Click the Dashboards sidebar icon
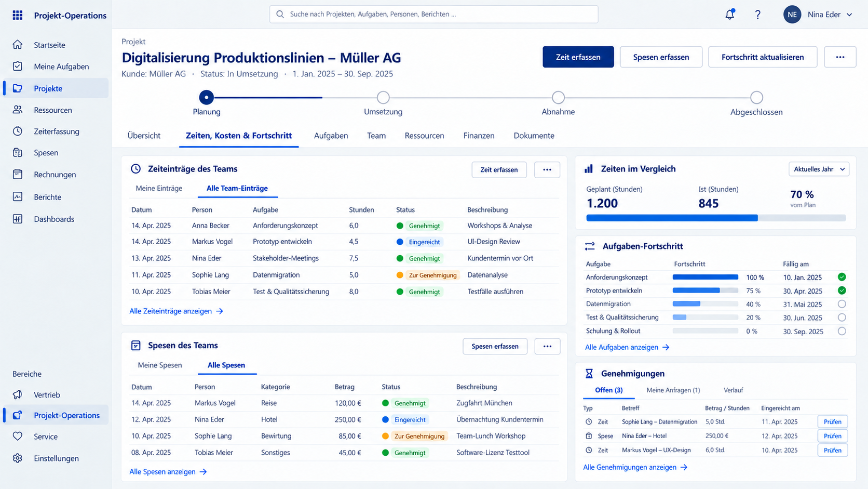The width and height of the screenshot is (868, 489). coord(18,219)
